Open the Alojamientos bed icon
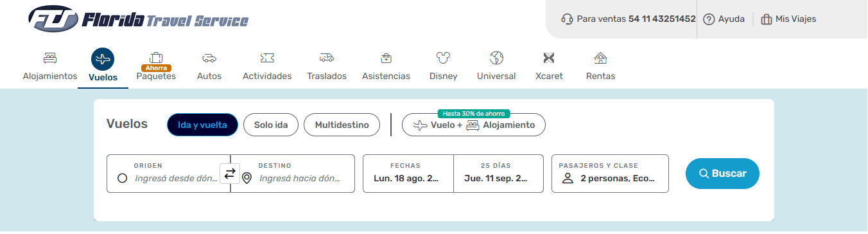The width and height of the screenshot is (868, 234). pyautogui.click(x=50, y=58)
